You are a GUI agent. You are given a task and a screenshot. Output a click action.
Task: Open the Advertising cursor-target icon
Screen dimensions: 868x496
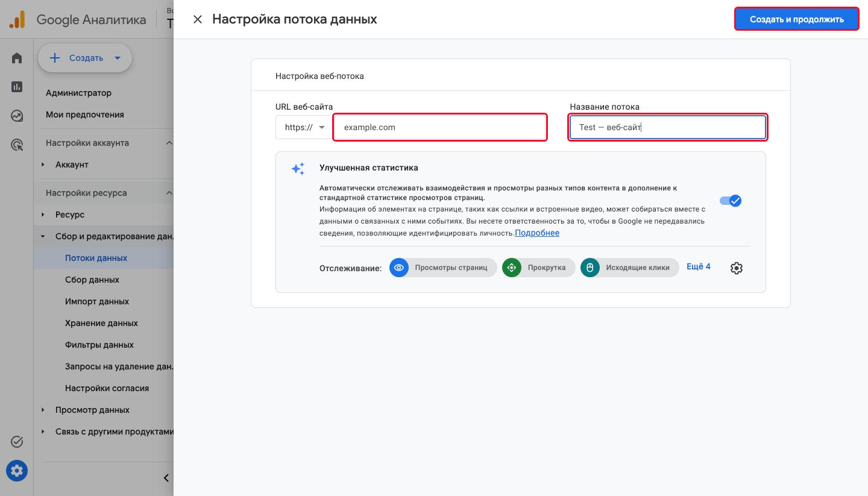pyautogui.click(x=17, y=145)
